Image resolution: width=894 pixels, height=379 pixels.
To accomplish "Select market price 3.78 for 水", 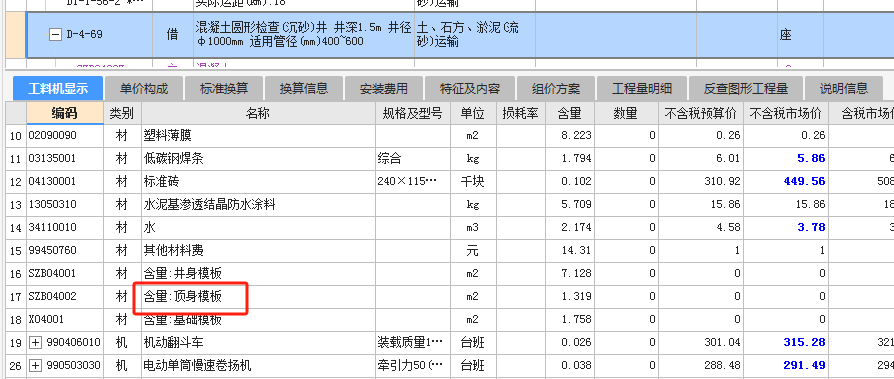I will pyautogui.click(x=786, y=227).
